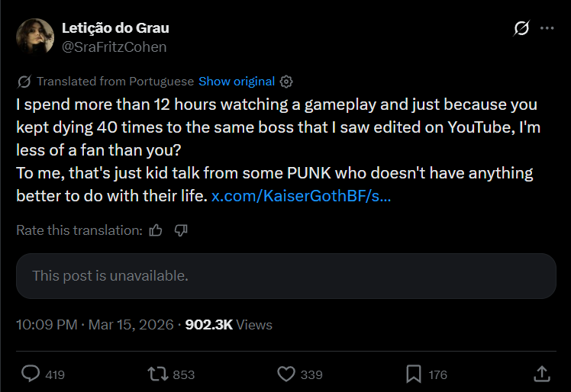Click the reply speech bubble icon
This screenshot has width=571, height=392.
[x=31, y=374]
